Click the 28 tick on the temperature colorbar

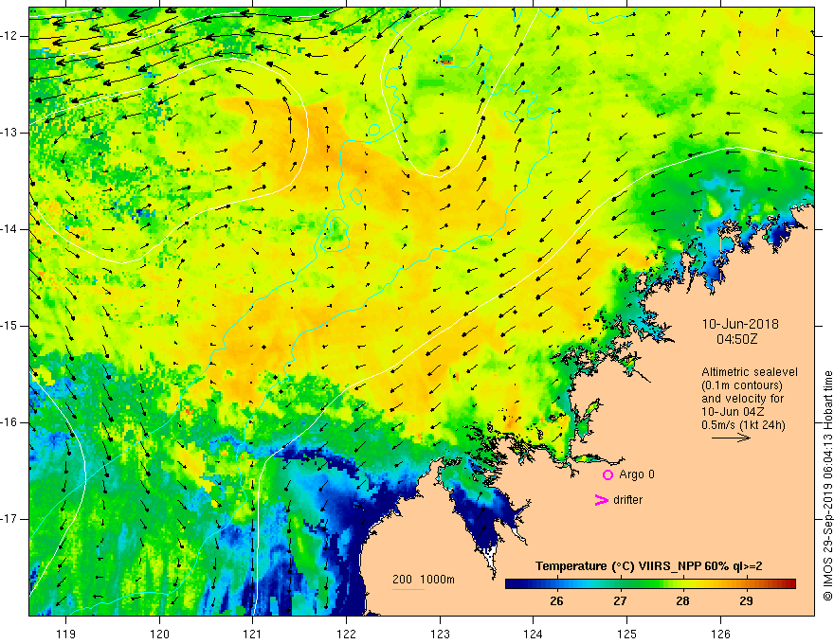point(682,600)
